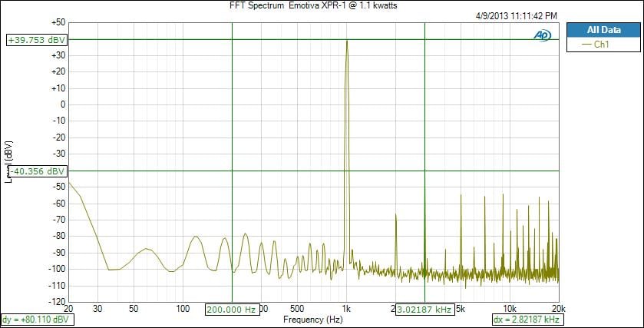Click the Ch1 line color sample in legend
The width and height of the screenshot is (644, 328).
[587, 45]
